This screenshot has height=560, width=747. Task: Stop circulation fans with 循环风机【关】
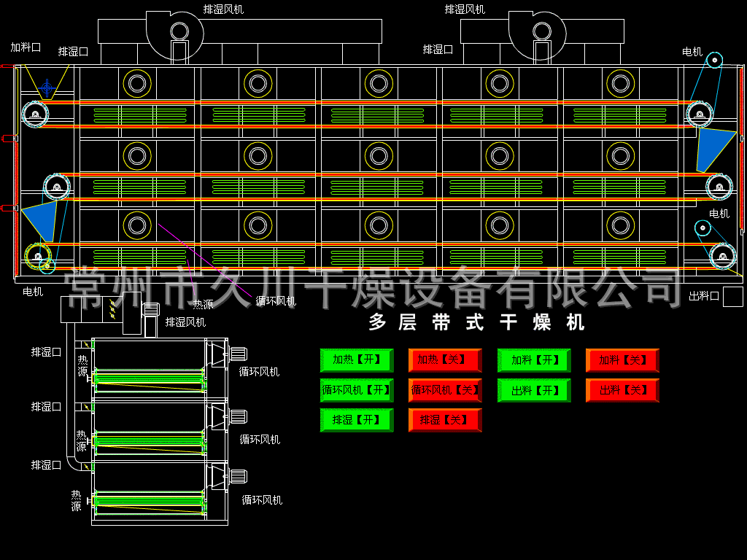tap(445, 390)
